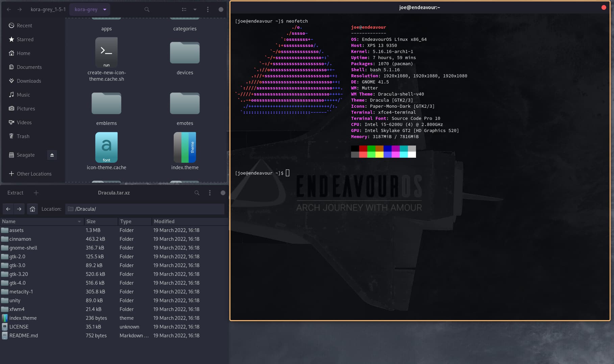Select the gnome-shell folder row

click(x=114, y=248)
